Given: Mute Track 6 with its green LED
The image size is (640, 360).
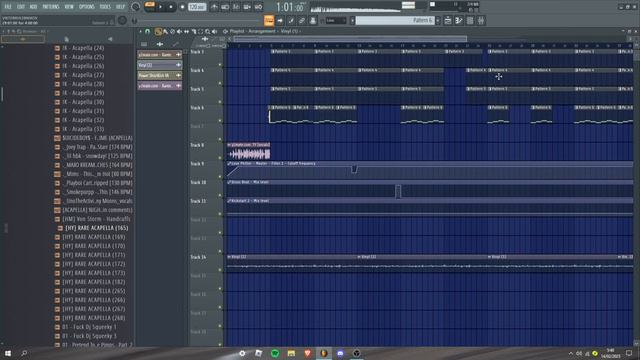Looking at the screenshot, I should pyautogui.click(x=220, y=120).
